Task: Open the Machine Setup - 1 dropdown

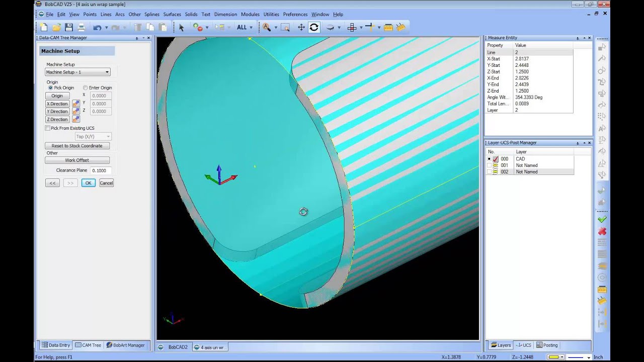Action: [x=77, y=72]
